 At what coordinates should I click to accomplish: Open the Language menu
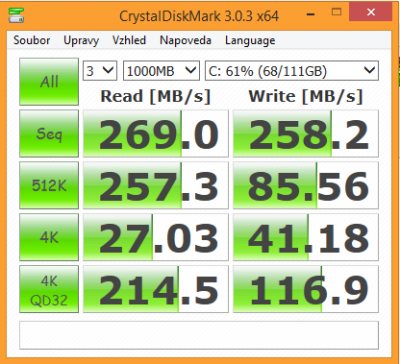[x=250, y=40]
